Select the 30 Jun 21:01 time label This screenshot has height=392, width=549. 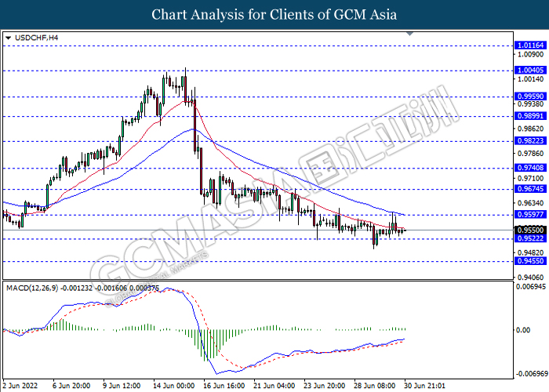point(425,386)
